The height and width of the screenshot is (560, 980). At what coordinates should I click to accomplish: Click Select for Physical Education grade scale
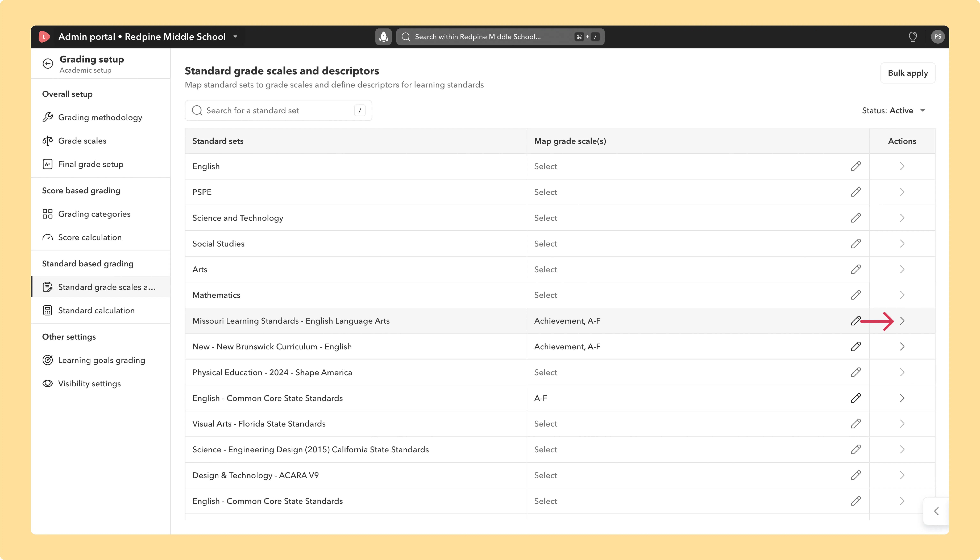(x=545, y=372)
